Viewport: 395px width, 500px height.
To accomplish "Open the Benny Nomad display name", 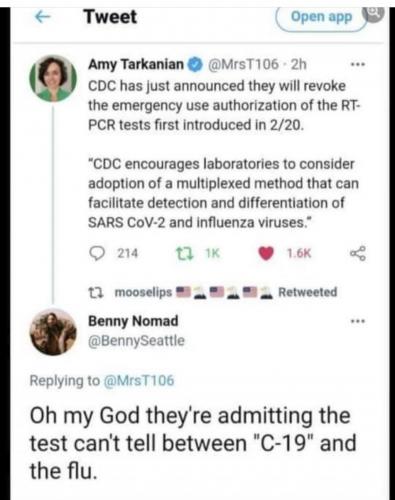I will 133,321.
